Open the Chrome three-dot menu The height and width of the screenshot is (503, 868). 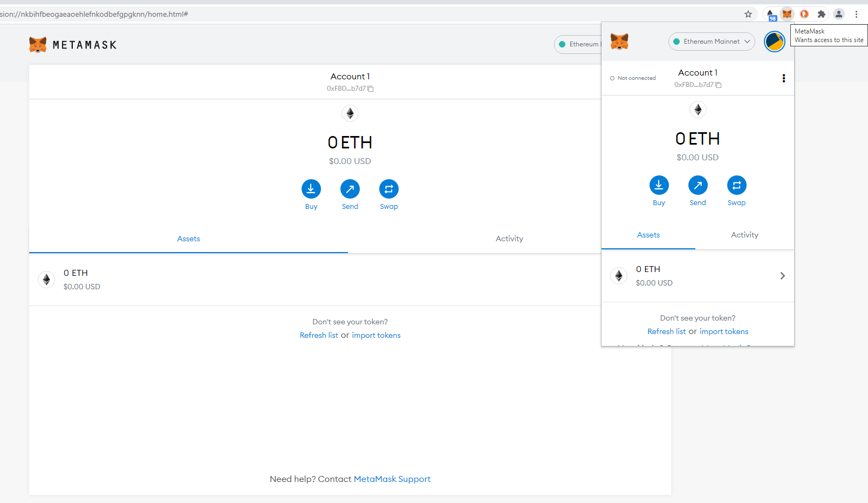tap(856, 14)
